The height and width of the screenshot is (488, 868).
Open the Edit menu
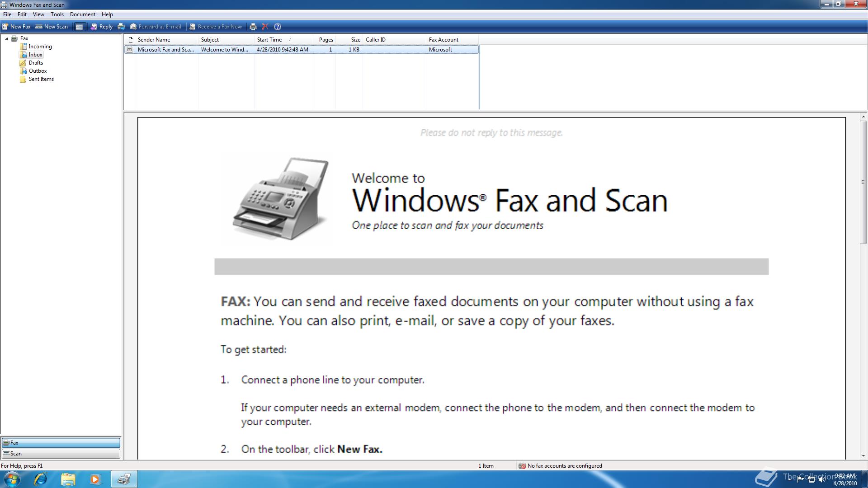click(x=22, y=14)
